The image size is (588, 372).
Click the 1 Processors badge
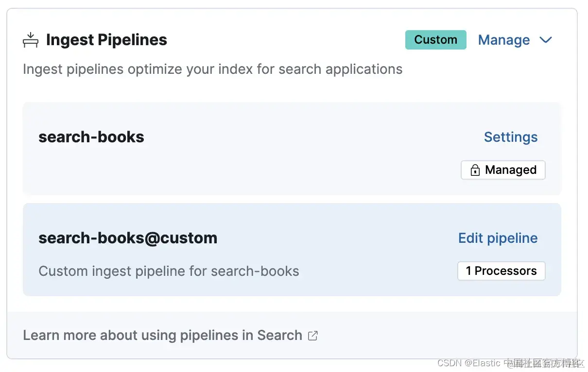coord(501,271)
